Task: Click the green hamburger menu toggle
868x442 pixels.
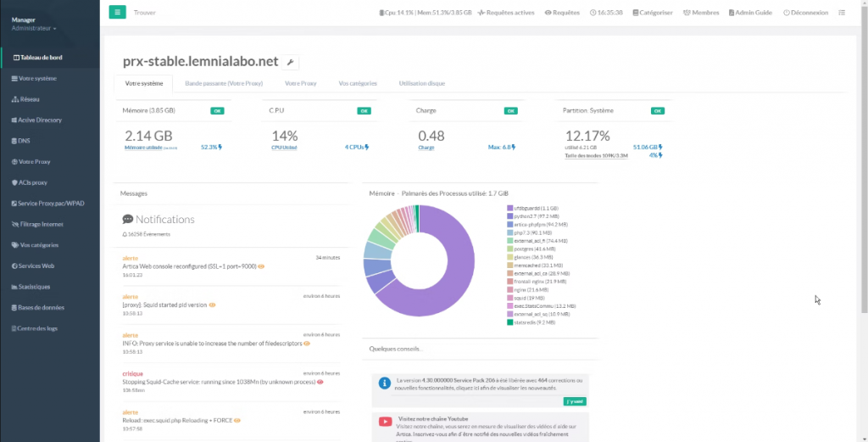Action: 117,13
